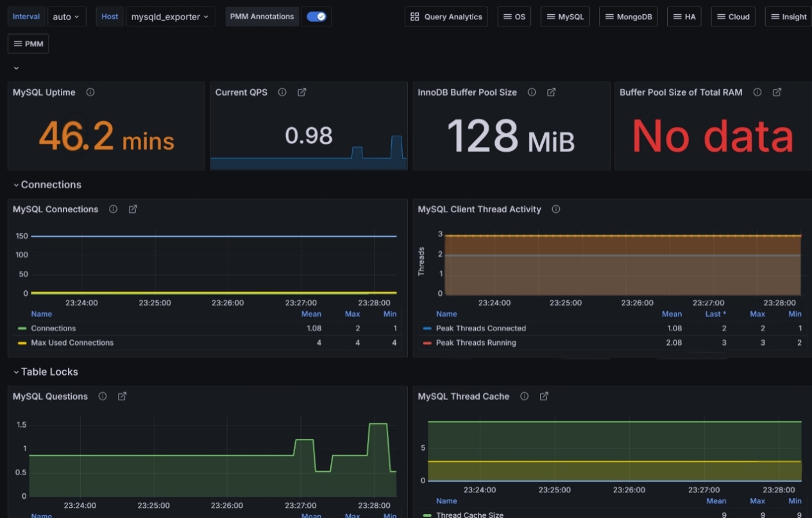The height and width of the screenshot is (518, 812).
Task: Click the MySQL Uptime panel title
Action: 44,92
